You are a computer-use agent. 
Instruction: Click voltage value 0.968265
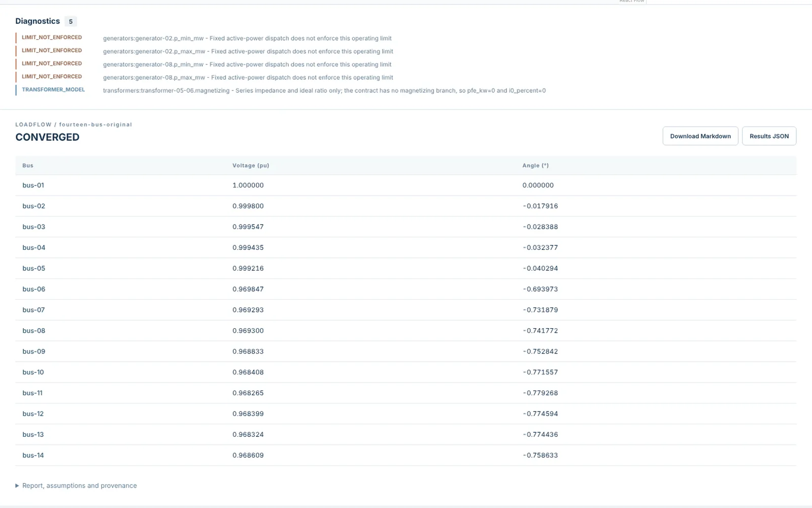click(x=248, y=394)
